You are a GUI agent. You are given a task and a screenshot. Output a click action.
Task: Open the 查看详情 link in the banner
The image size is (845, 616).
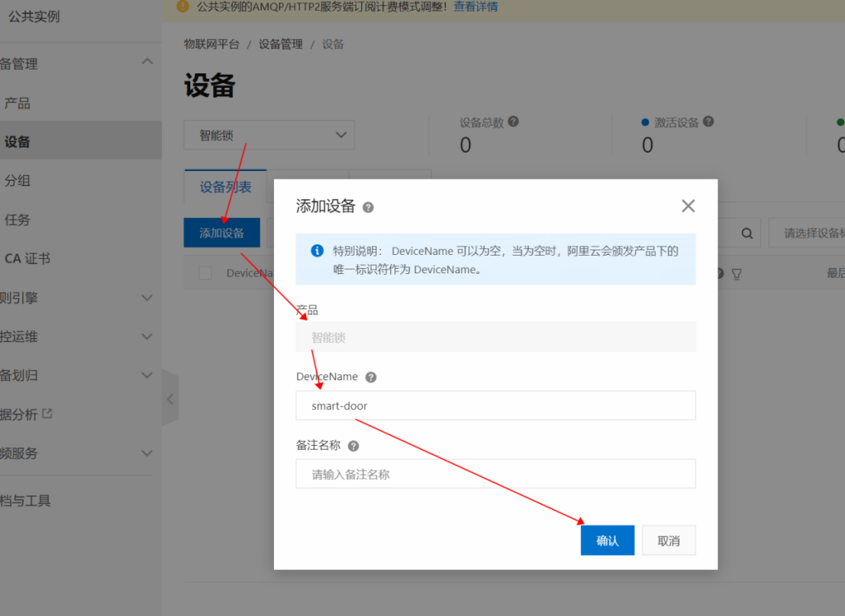point(473,7)
